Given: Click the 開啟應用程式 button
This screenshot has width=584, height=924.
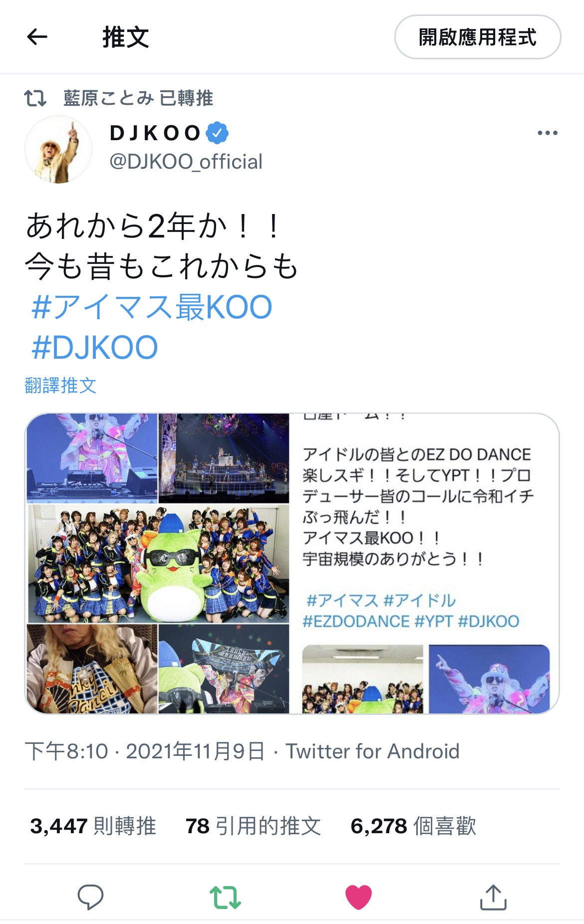Looking at the screenshot, I should pyautogui.click(x=478, y=37).
